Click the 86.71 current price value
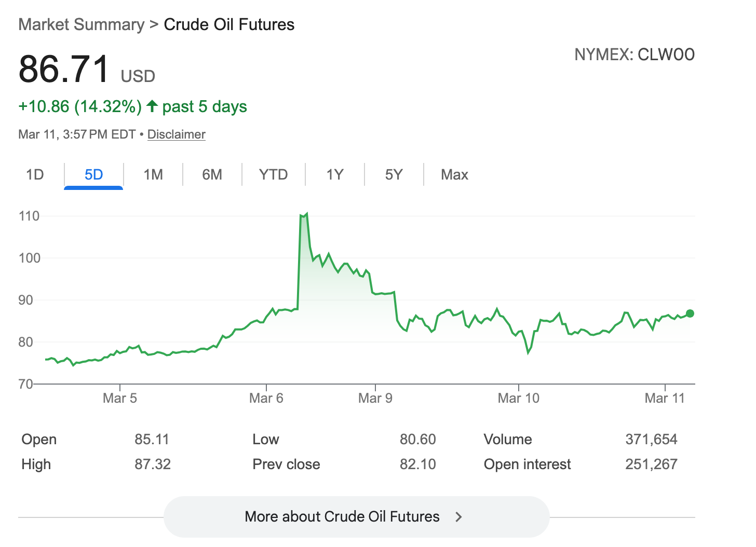The width and height of the screenshot is (756, 547). tap(64, 69)
